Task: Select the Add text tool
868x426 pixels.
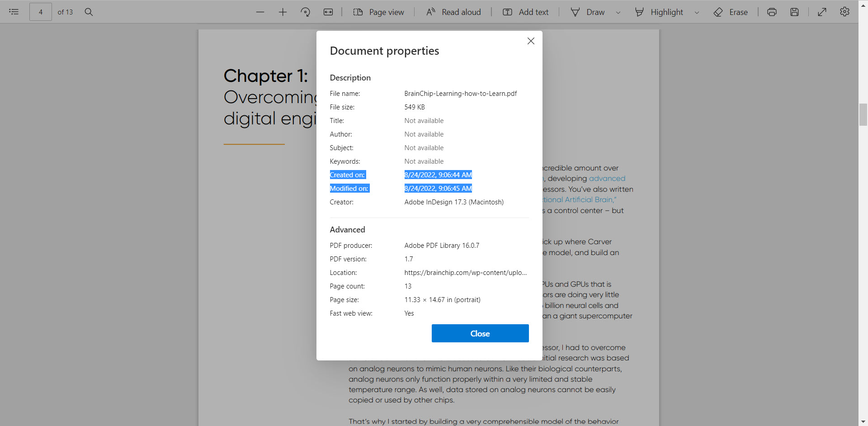Action: (525, 12)
